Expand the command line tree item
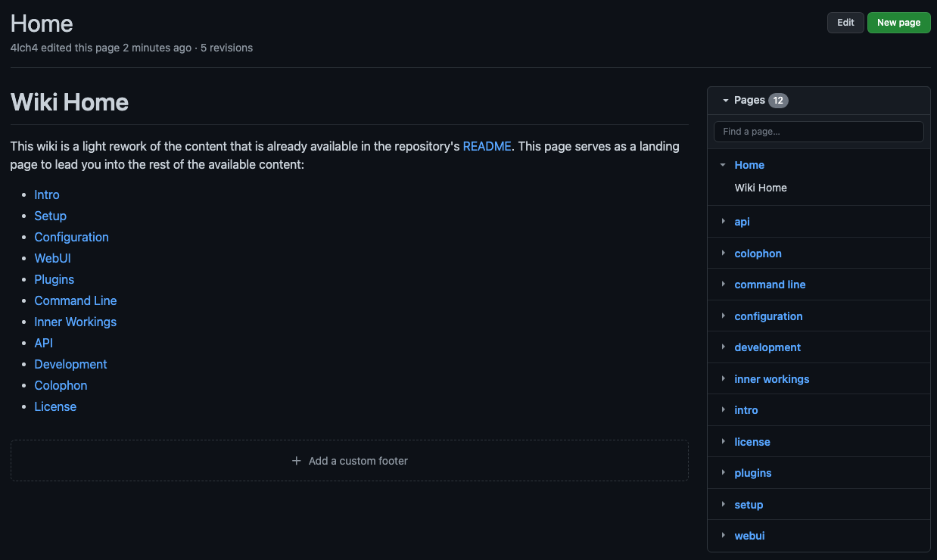This screenshot has width=937, height=560. click(723, 285)
